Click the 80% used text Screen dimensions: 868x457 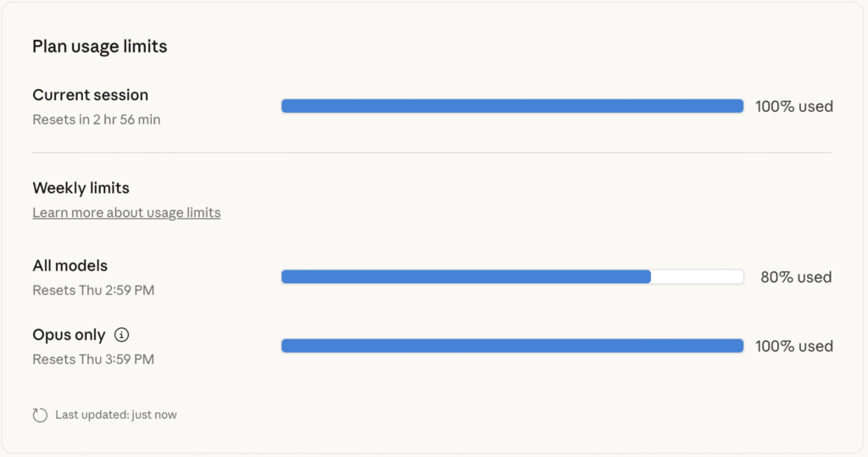795,277
